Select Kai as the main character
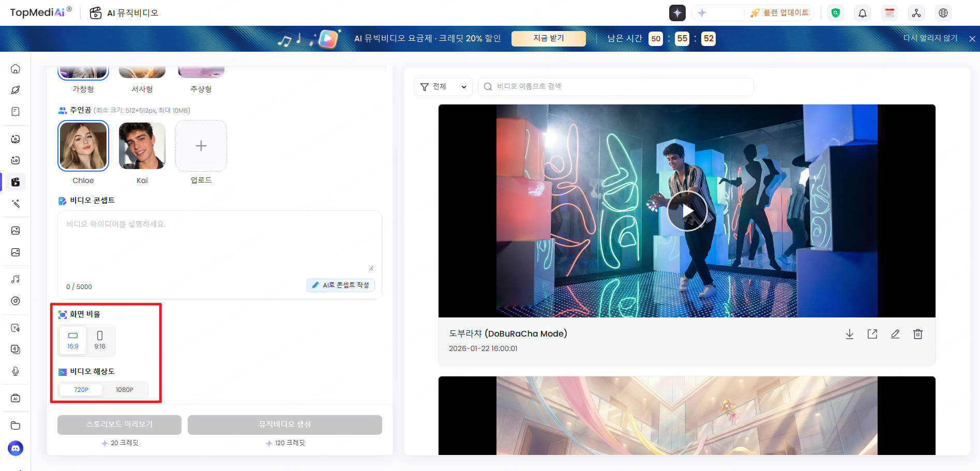 click(142, 146)
